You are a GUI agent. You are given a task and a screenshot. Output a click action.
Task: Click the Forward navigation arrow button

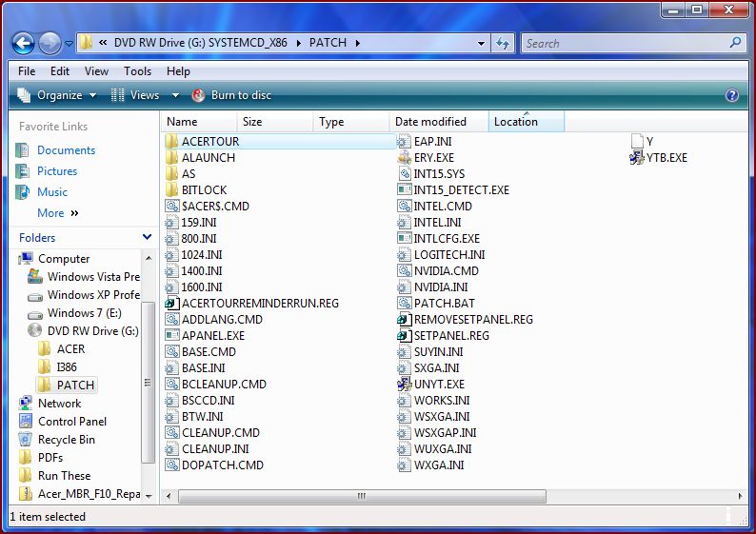pyautogui.click(x=50, y=44)
